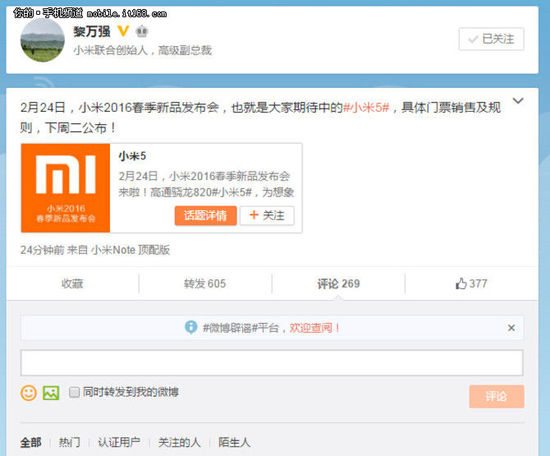The image size is (550, 456).
Task: Open 转发 605 repost panel
Action: 205,283
